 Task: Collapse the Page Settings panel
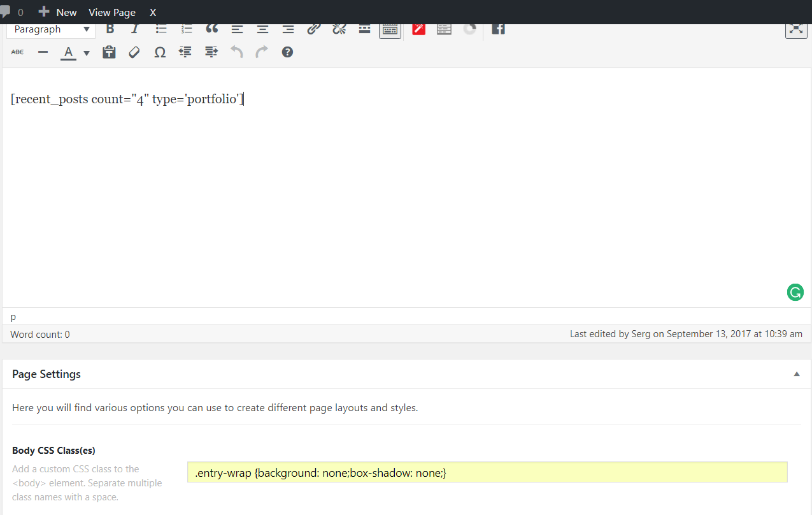tap(796, 374)
